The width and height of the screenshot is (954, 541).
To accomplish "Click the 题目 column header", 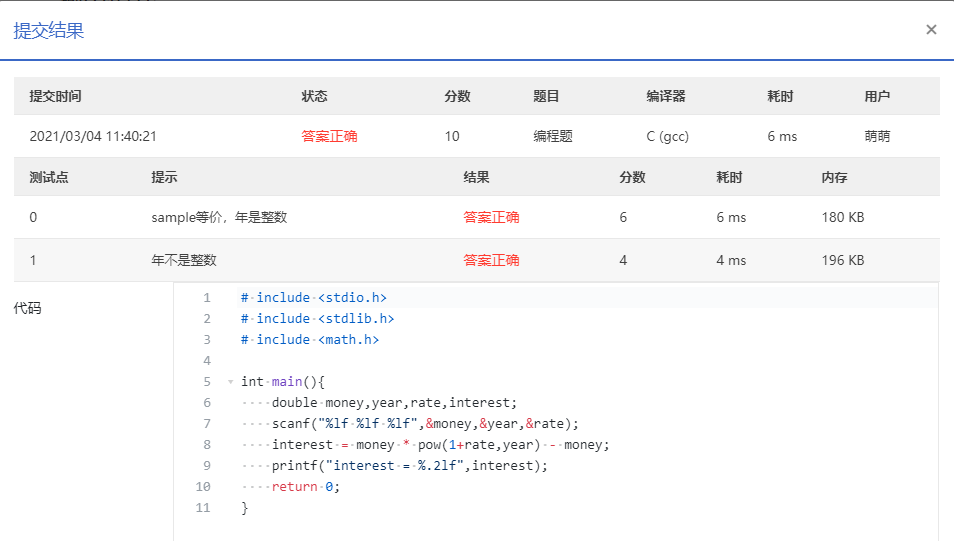I will coord(546,96).
